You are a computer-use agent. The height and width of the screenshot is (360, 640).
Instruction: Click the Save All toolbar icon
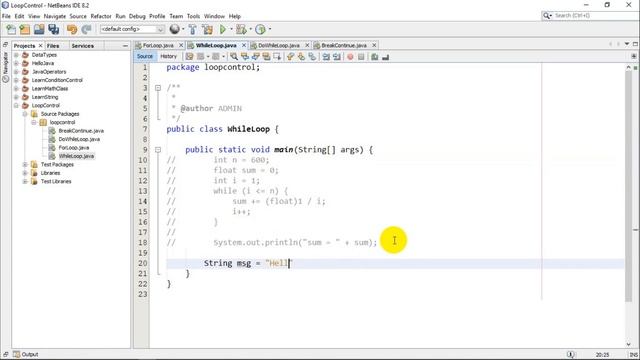coord(53,29)
